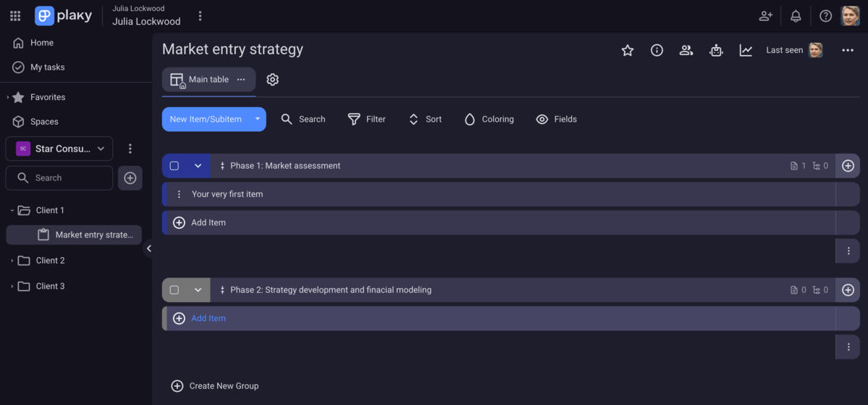Check the Phase 2 group checkbox
868x405 pixels.
174,290
